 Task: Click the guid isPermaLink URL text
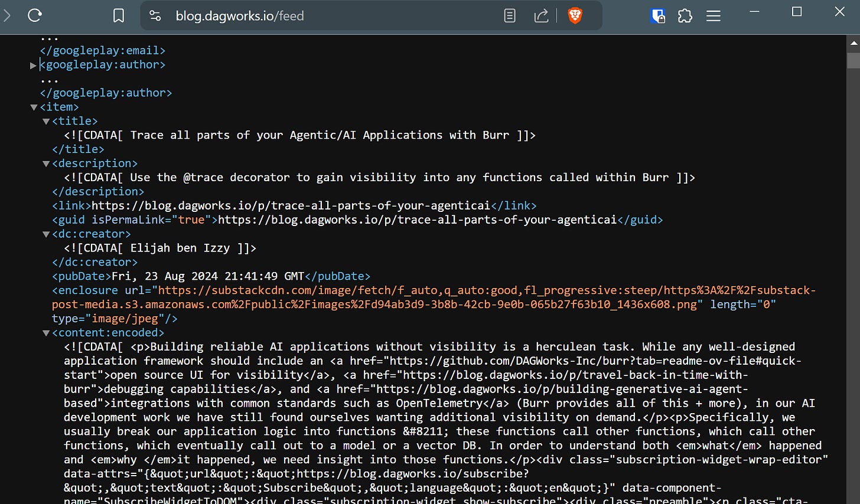418,220
